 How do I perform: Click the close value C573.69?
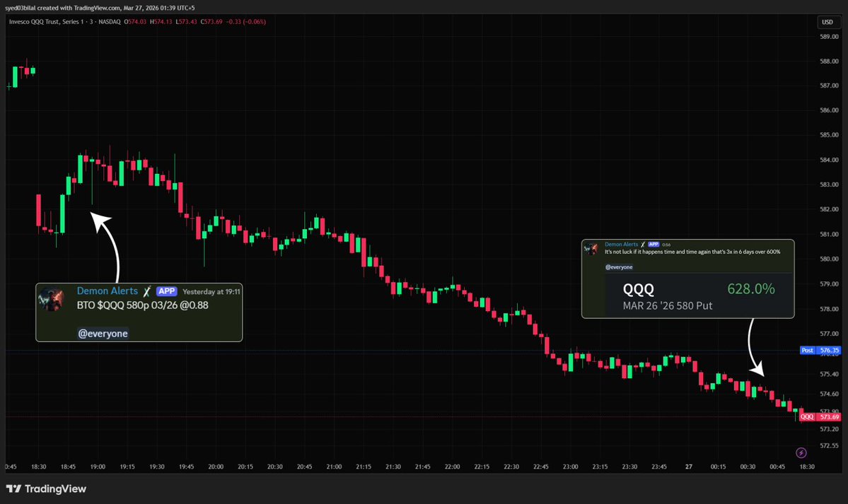(211, 22)
